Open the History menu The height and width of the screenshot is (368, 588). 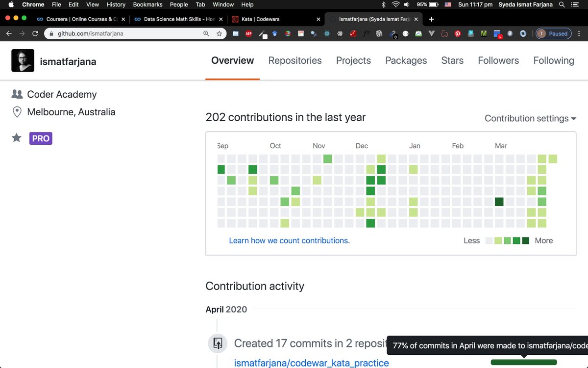[x=116, y=4]
